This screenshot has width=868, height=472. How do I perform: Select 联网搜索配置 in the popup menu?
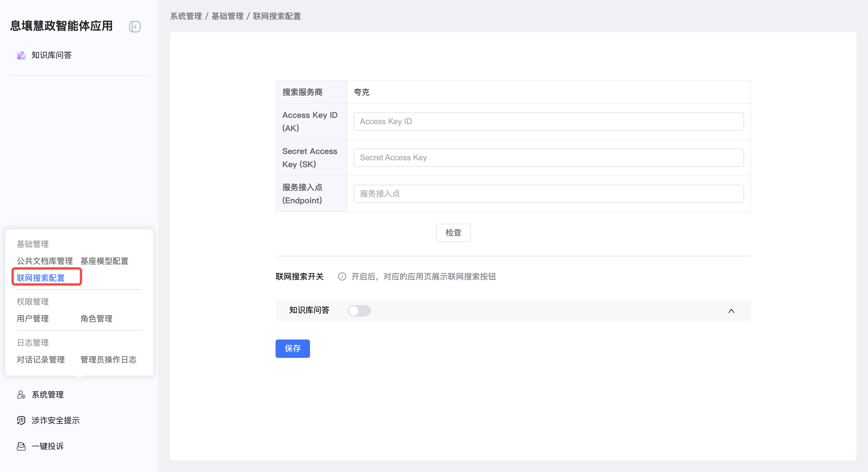(x=41, y=278)
